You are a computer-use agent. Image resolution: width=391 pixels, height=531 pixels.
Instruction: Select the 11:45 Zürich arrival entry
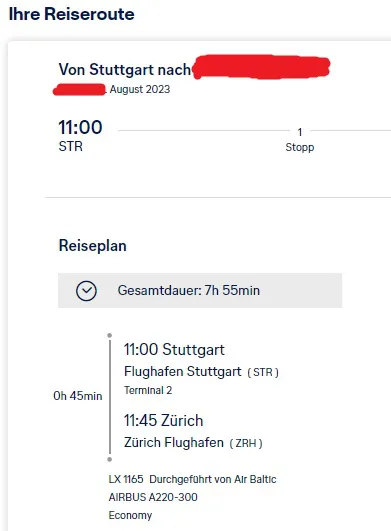164,421
